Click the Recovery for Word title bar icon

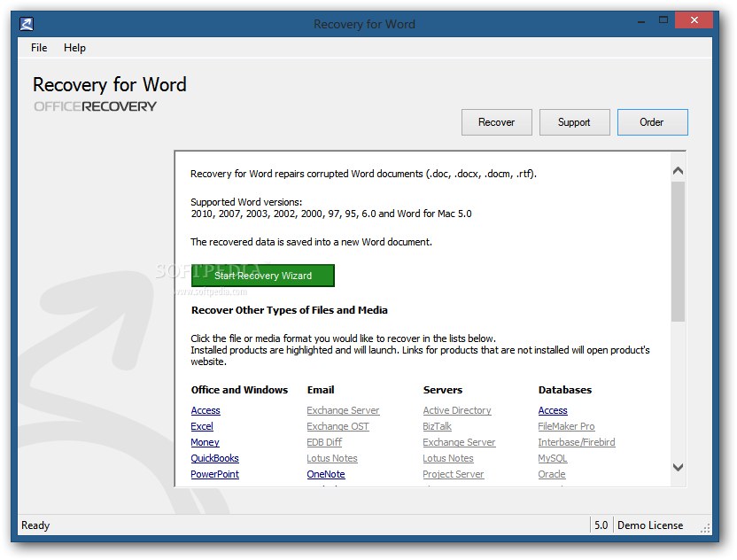tap(27, 24)
